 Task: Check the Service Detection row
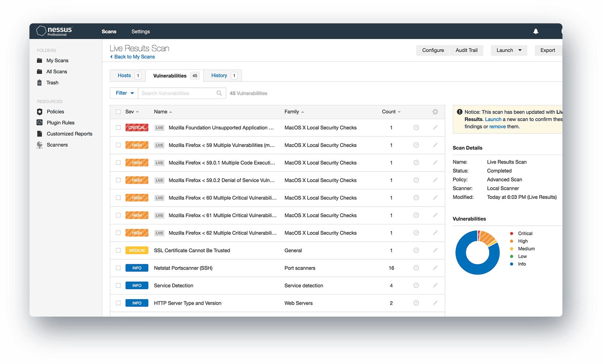pos(118,285)
